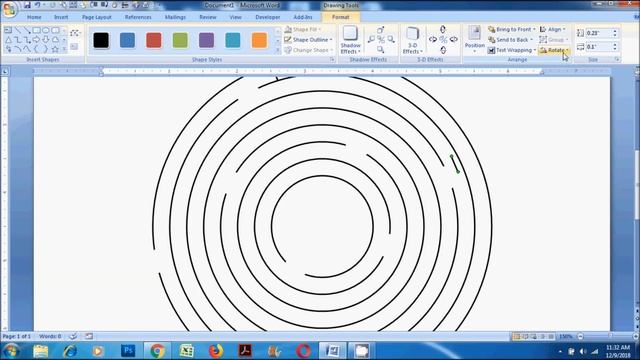This screenshot has width=640, height=360.
Task: Open the References tab
Action: click(138, 17)
